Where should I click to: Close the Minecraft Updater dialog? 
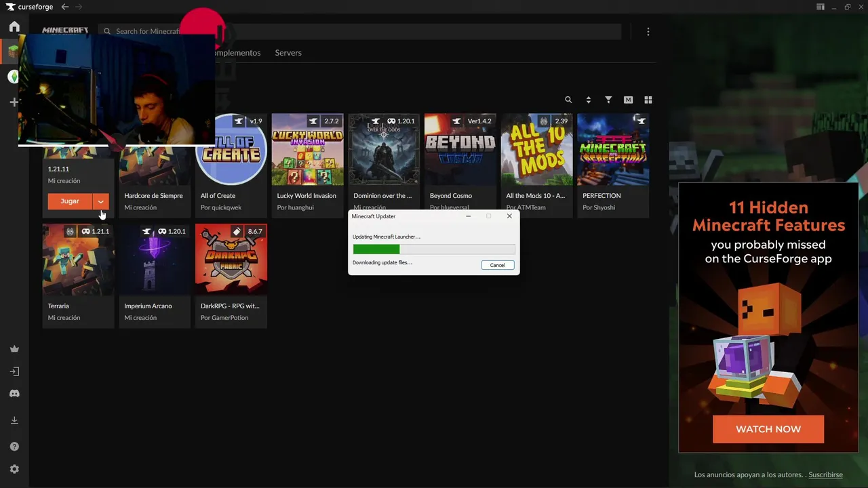point(509,216)
